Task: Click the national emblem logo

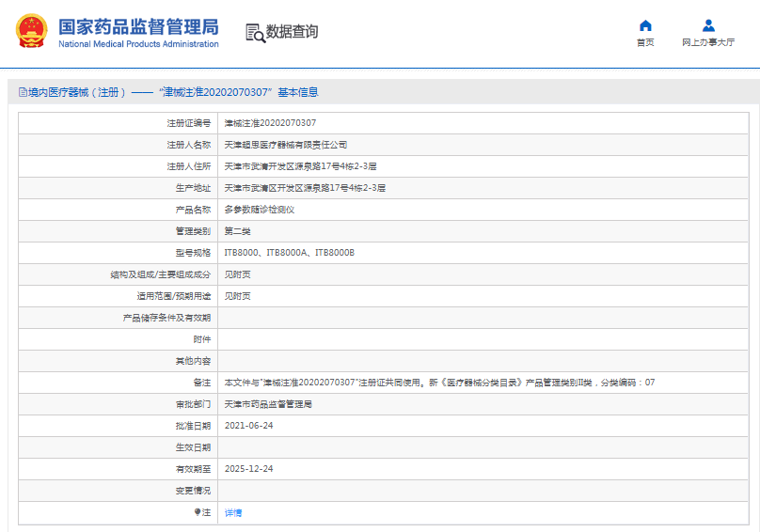Action: tap(32, 30)
